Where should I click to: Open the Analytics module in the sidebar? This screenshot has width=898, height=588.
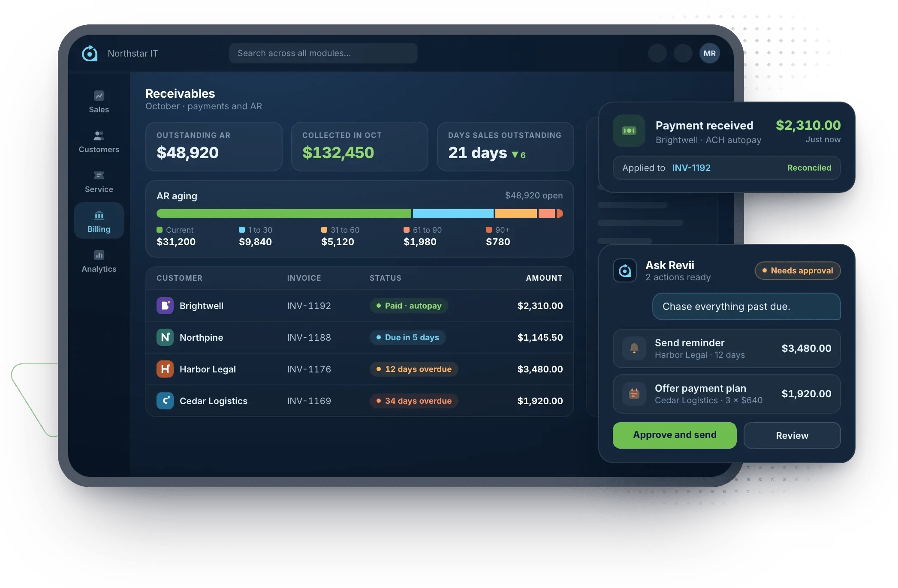99,261
